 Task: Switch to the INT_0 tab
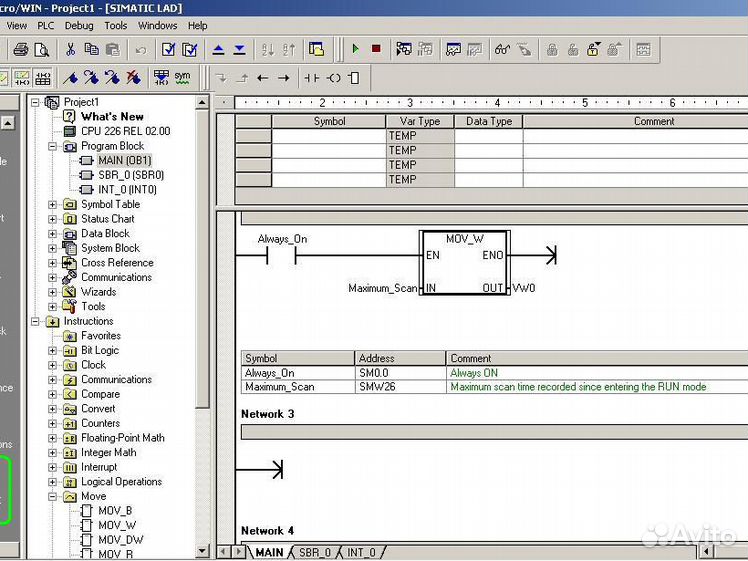pos(361,552)
